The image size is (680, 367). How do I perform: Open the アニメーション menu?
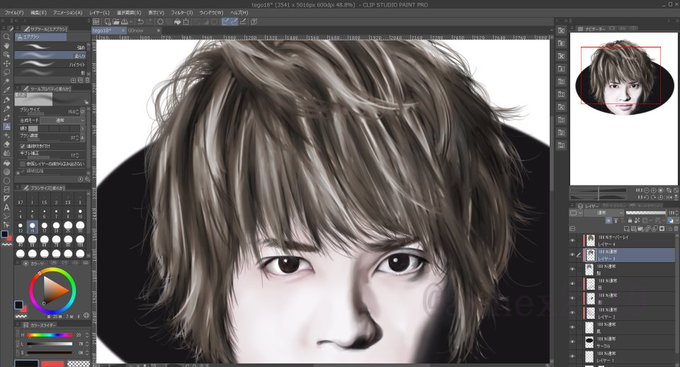pos(68,13)
